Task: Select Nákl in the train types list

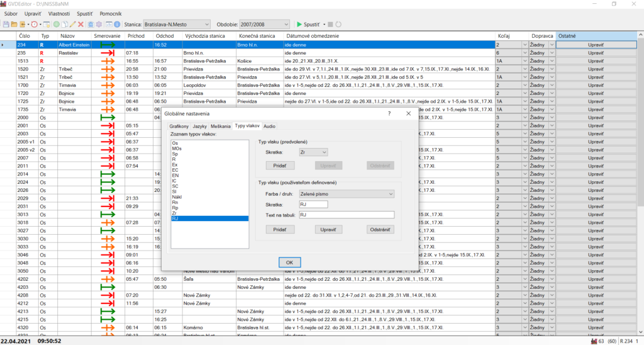Action: [209, 197]
